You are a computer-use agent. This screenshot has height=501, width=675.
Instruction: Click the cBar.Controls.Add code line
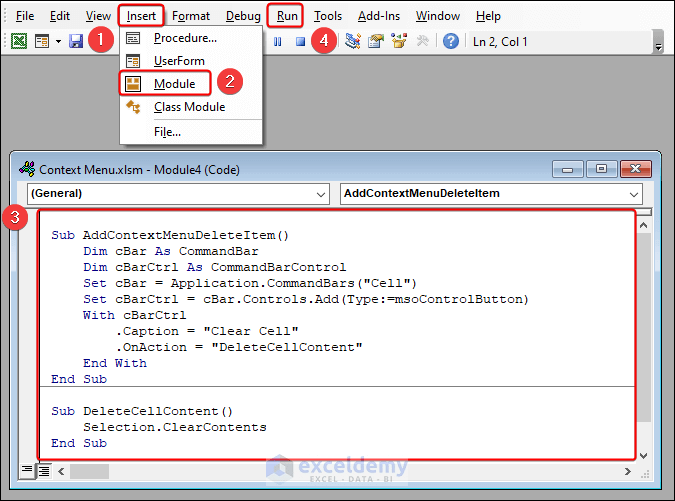[x=306, y=299]
